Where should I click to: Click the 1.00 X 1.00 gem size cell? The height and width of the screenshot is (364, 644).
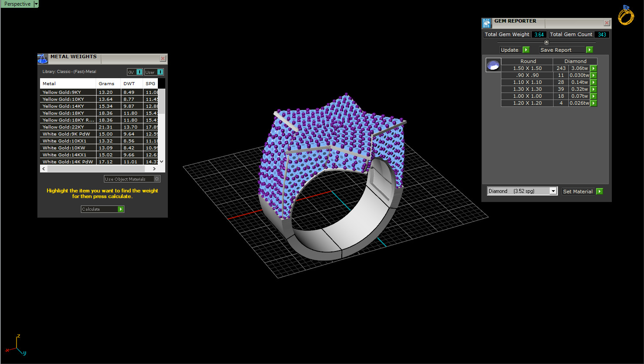[x=527, y=96]
